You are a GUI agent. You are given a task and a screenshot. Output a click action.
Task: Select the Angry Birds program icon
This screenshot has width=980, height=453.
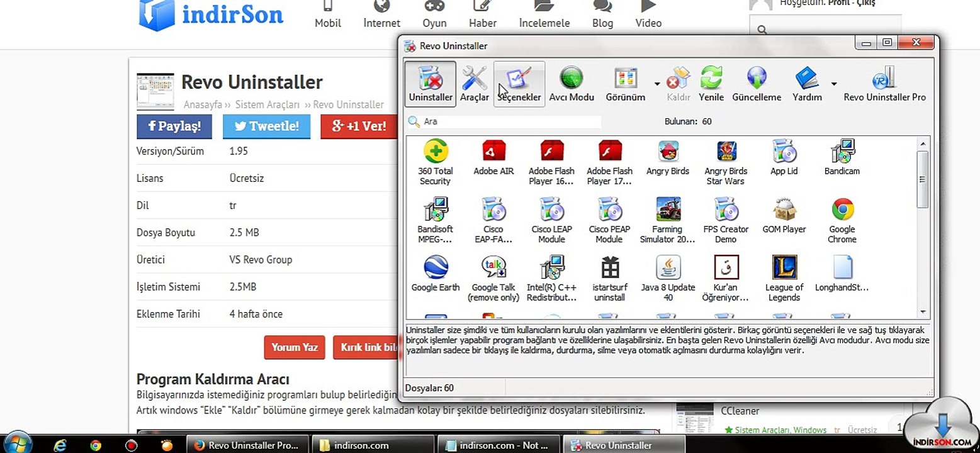point(668,157)
